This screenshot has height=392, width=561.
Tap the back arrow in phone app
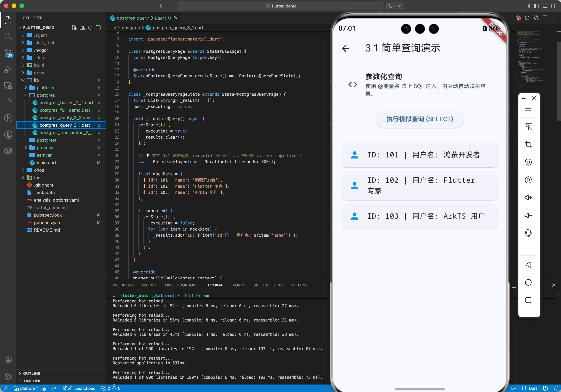[x=346, y=48]
